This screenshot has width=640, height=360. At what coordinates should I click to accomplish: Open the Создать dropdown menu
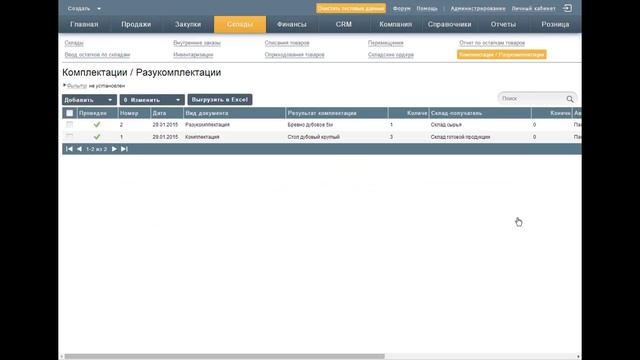[84, 8]
